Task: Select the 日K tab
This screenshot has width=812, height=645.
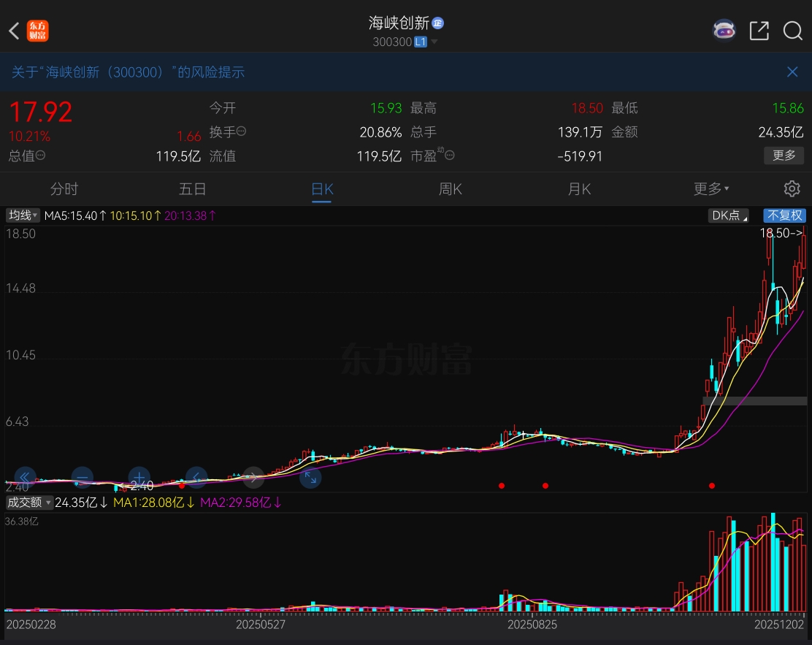Action: (x=321, y=188)
